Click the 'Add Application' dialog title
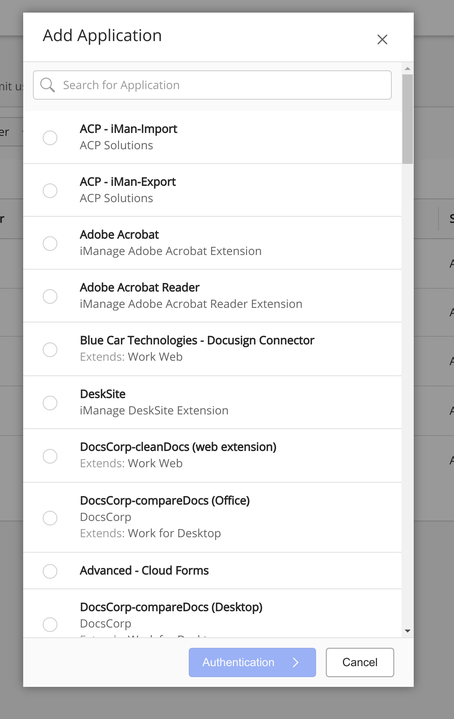The width and height of the screenshot is (454, 719). (102, 35)
